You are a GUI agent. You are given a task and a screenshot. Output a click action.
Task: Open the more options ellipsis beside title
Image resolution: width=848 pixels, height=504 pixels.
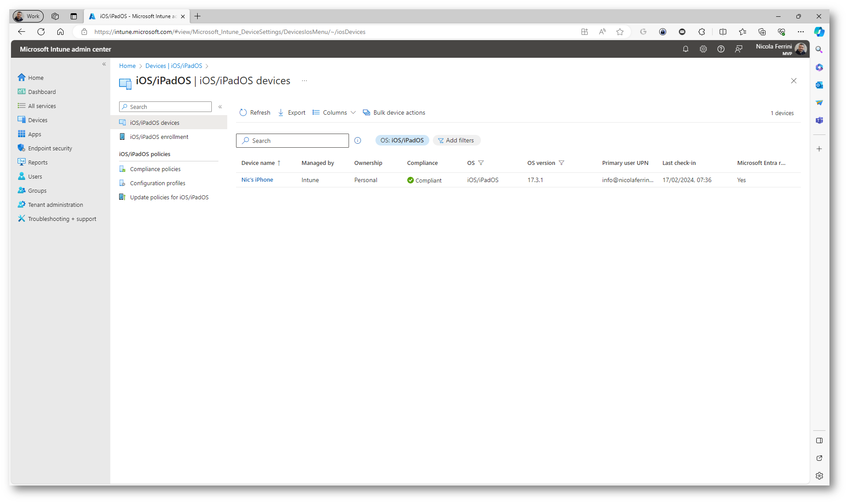pos(304,81)
